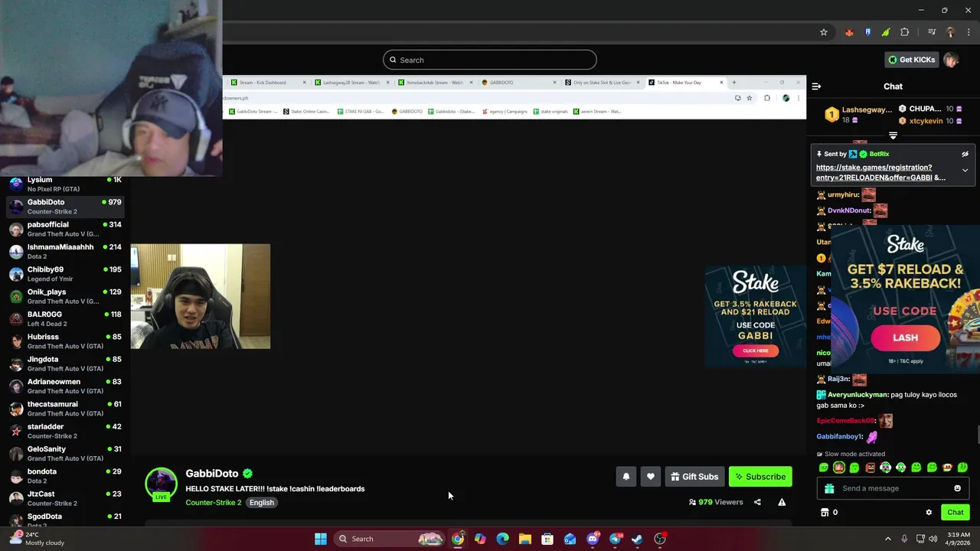This screenshot has width=980, height=551.
Task: Select pabsofficial in the sidebar channel list
Action: 65,229
